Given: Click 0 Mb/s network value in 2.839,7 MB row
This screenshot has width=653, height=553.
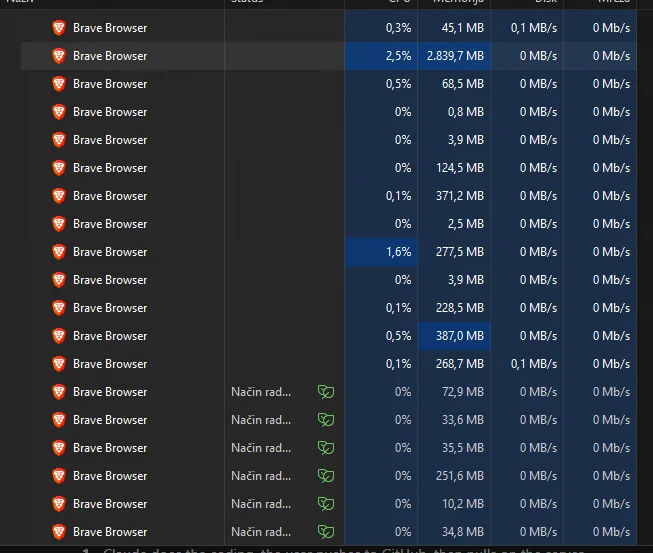Looking at the screenshot, I should tap(611, 56).
